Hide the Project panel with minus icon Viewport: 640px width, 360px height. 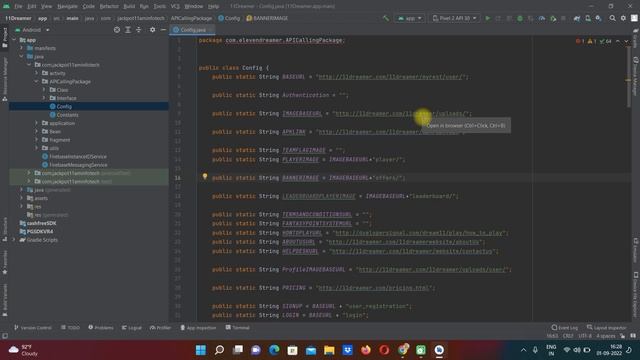tap(163, 30)
